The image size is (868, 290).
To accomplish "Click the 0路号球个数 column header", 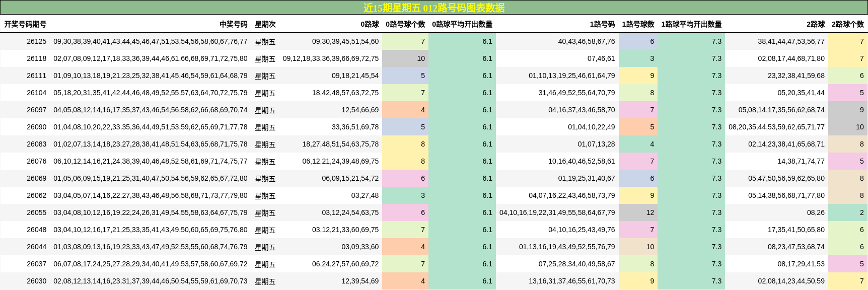I will 405,24.
